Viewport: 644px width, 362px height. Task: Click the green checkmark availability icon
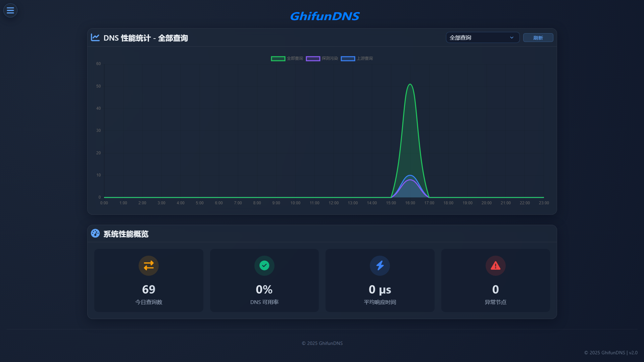264,266
